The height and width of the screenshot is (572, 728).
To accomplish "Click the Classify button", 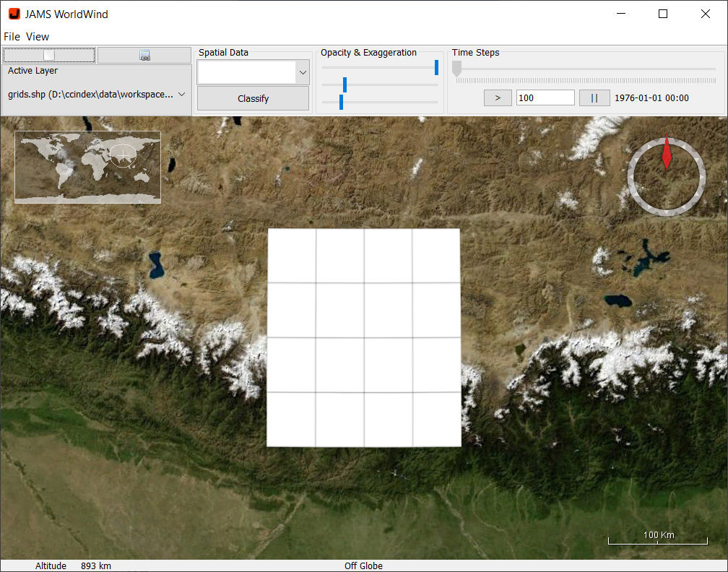I will [253, 98].
